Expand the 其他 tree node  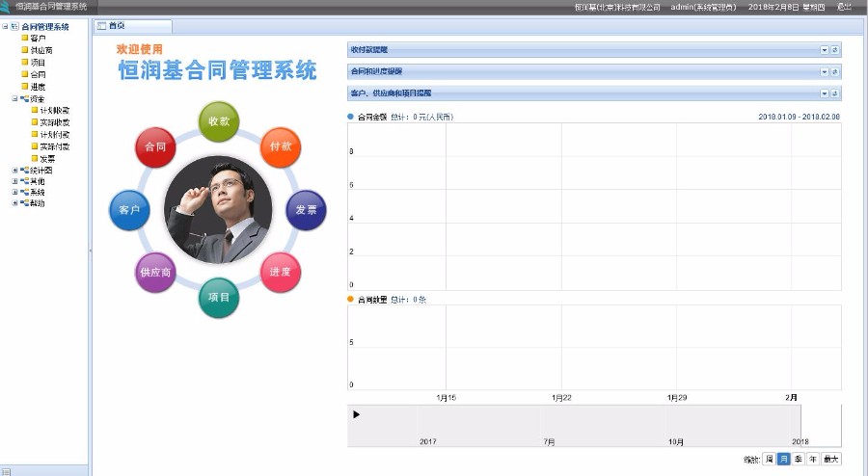point(14,181)
